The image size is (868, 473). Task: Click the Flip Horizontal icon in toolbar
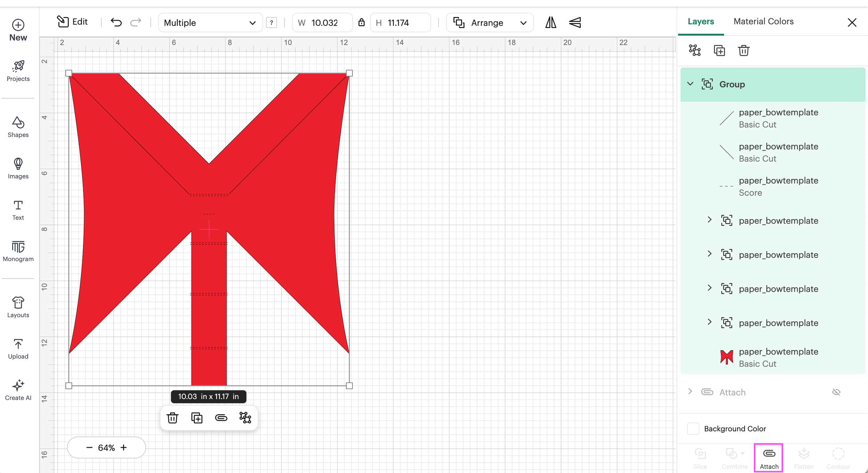tap(550, 23)
